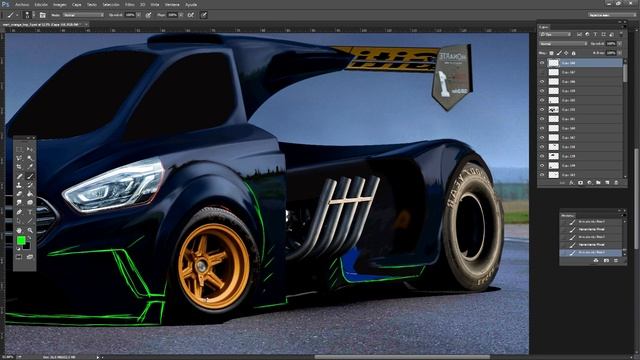This screenshot has width=640, height=360.
Task: Filter layers by type layers (T icon)
Action: pos(595,34)
